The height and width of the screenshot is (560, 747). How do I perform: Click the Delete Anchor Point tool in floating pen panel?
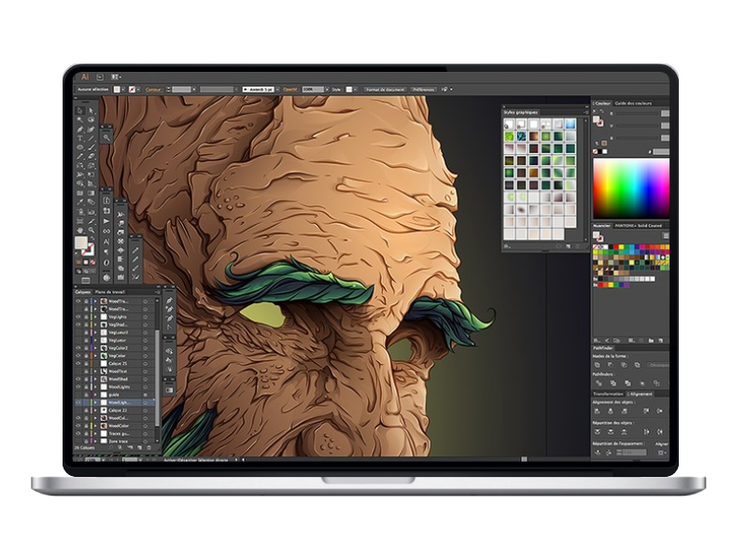pos(169,317)
